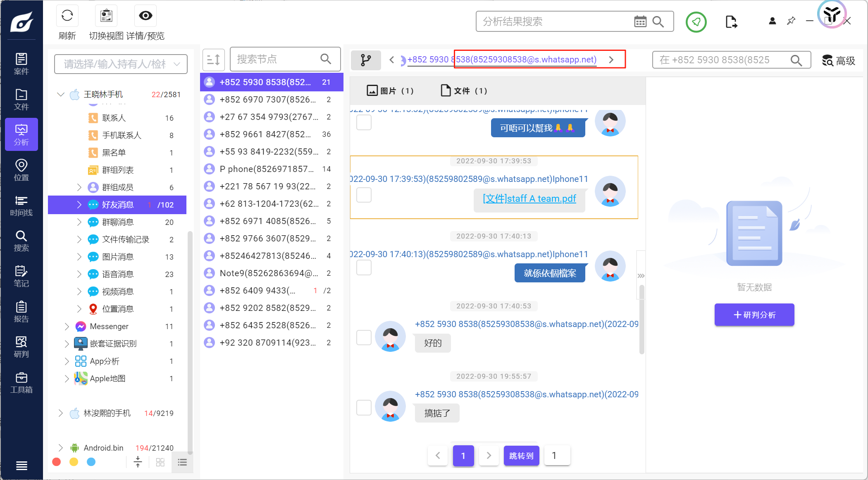
Task: Switch to the 文件 (1) tab
Action: tap(464, 91)
